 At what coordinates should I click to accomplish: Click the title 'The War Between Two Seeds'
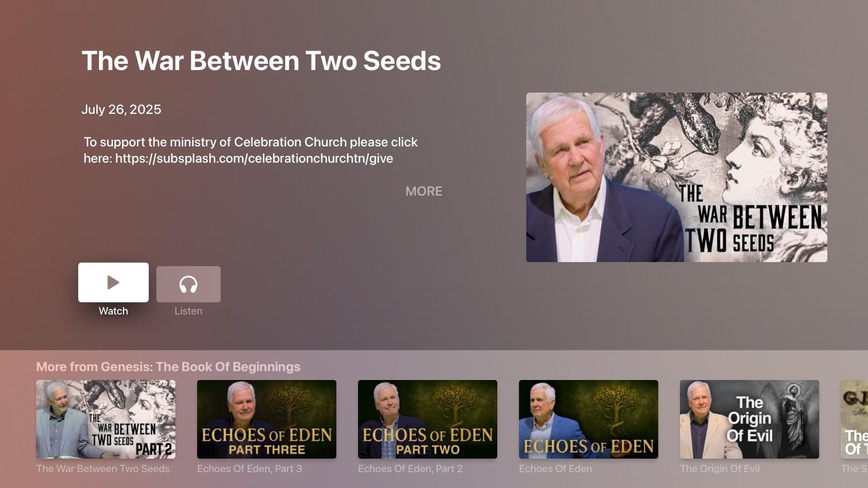click(x=261, y=61)
